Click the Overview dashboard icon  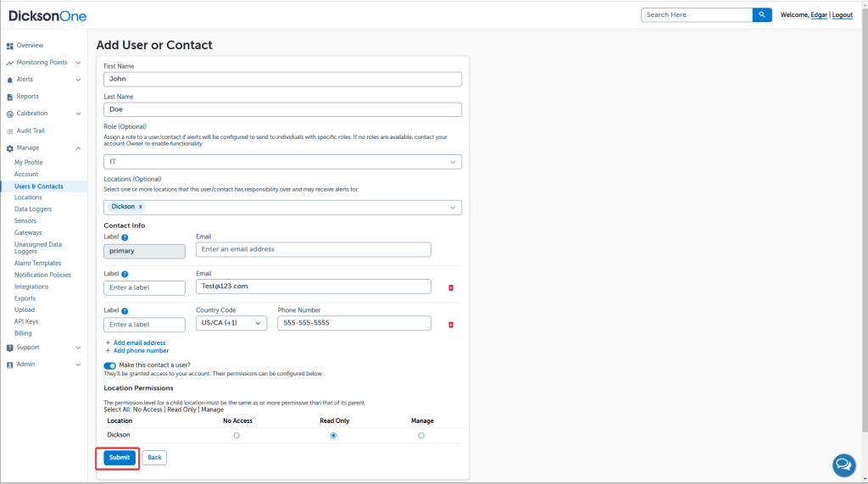pyautogui.click(x=9, y=46)
